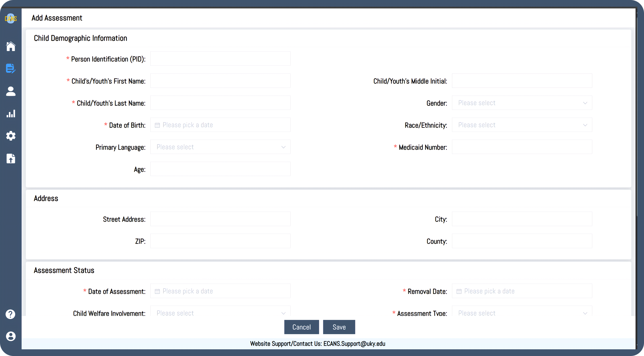Focus the City input field
644x356 pixels.
click(522, 219)
